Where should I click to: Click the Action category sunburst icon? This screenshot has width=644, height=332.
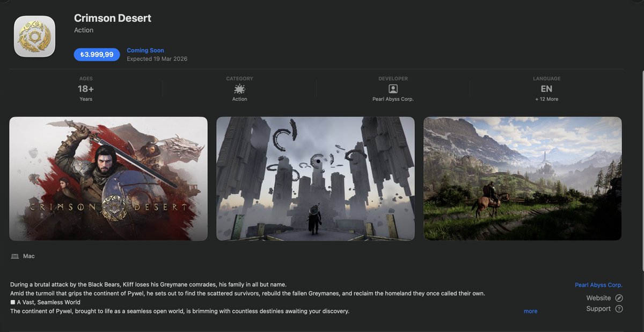[x=239, y=89]
